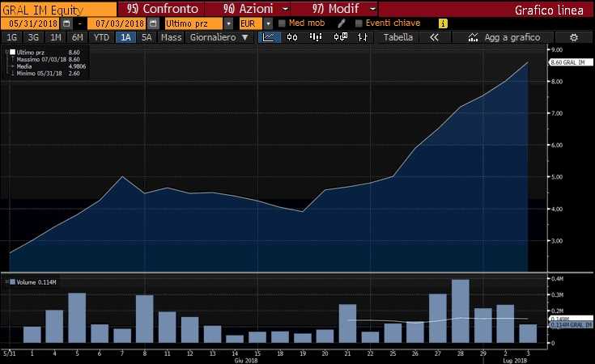This screenshot has height=364, width=595.
Task: Open the EUR currency dropdown arrow
Action: (268, 23)
